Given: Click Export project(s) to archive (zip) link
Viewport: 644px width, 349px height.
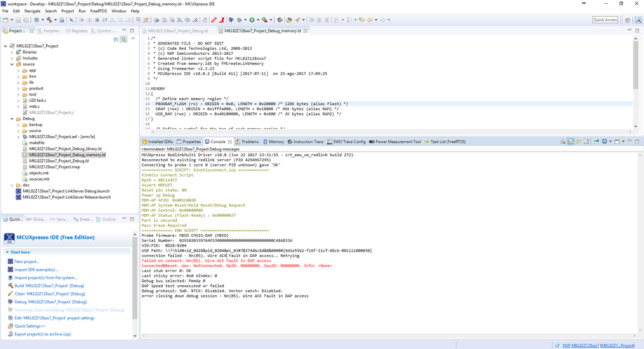Looking at the screenshot, I should (x=43, y=334).
